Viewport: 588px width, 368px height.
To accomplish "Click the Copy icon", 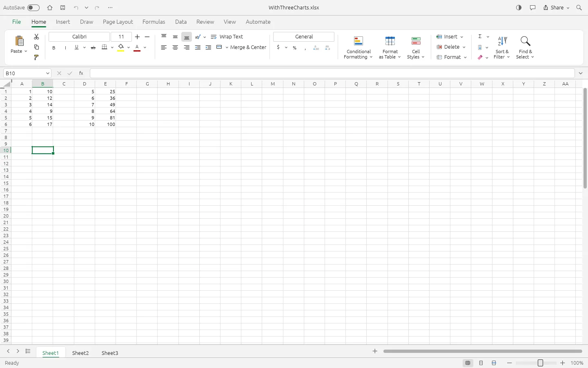I will point(36,47).
